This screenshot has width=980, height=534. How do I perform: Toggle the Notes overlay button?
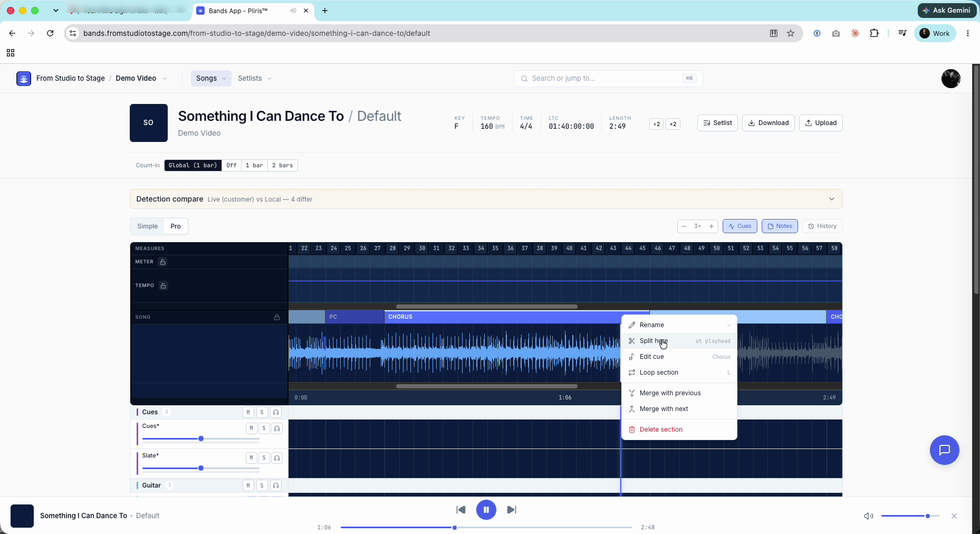780,226
